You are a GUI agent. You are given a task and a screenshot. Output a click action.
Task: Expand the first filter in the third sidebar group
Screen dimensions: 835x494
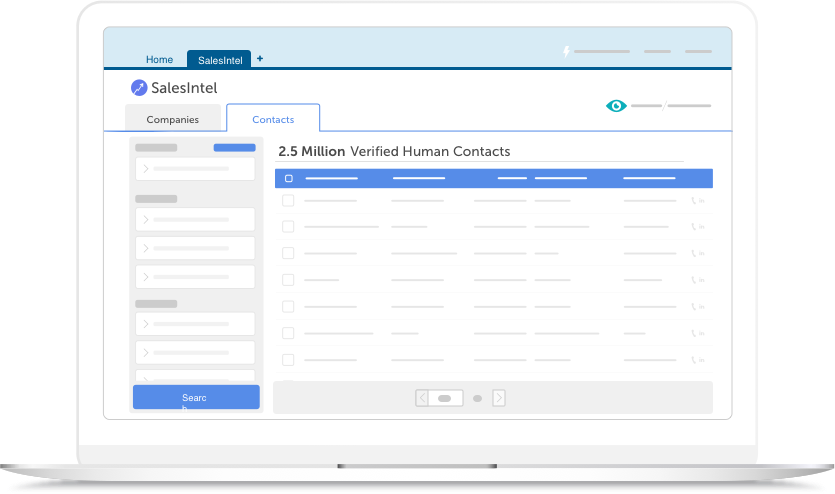195,324
